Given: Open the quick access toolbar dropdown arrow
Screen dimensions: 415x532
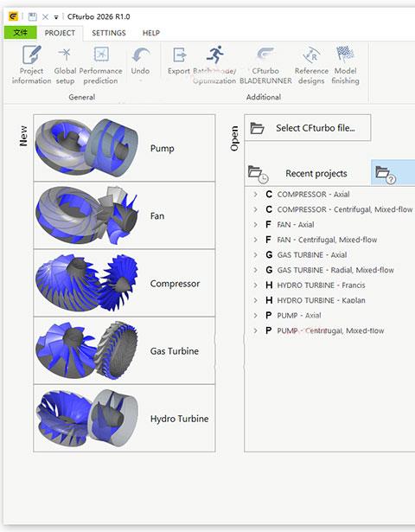Looking at the screenshot, I should coord(56,17).
